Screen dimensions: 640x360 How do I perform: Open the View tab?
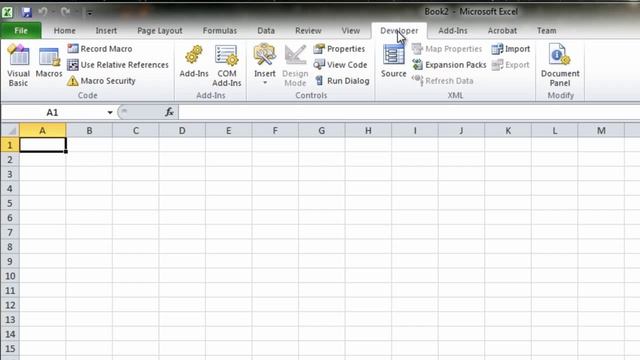click(351, 31)
